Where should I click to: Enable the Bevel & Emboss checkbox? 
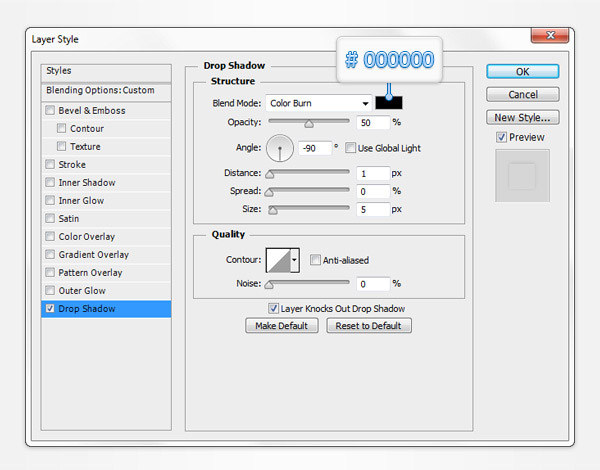click(x=51, y=111)
